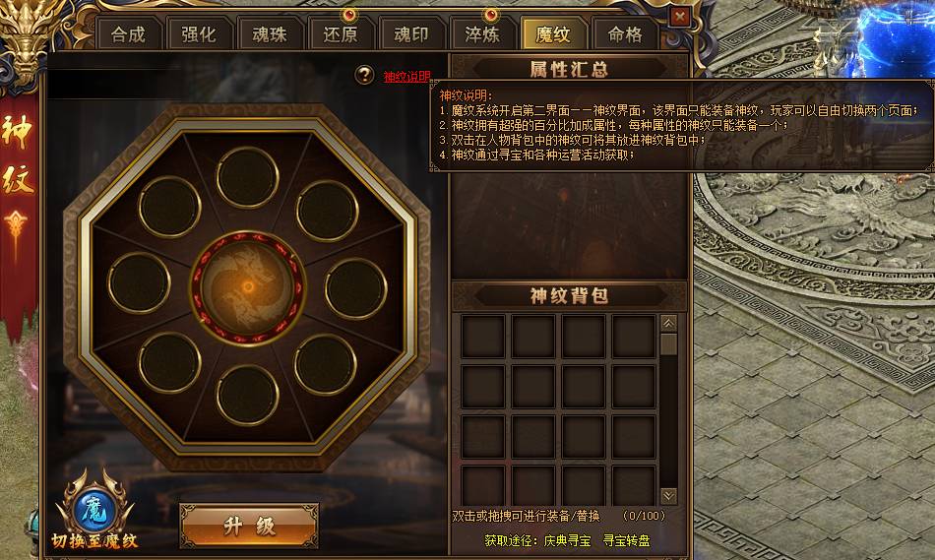Click the 升级 upgrade button
This screenshot has width=935, height=560.
pyautogui.click(x=249, y=526)
